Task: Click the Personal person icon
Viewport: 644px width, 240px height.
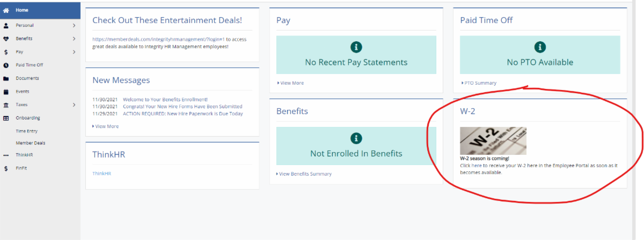Action: click(x=6, y=25)
